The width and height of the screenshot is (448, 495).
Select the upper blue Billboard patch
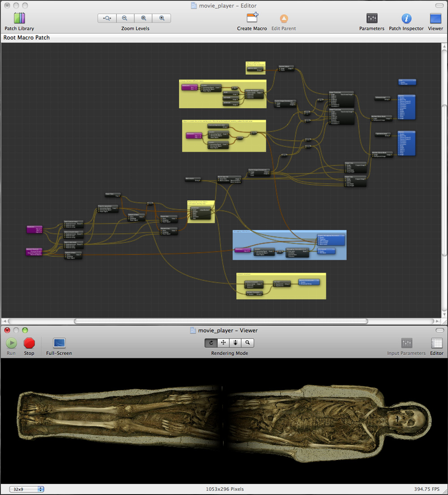coord(406,107)
